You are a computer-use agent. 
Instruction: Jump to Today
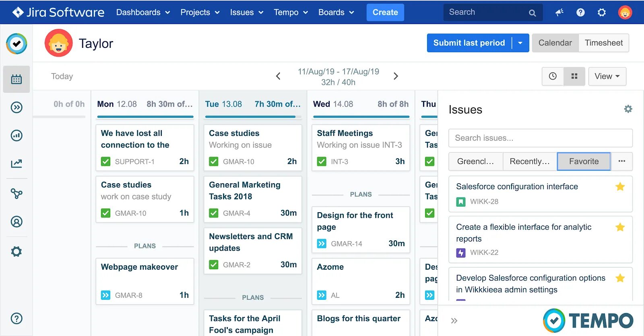62,76
